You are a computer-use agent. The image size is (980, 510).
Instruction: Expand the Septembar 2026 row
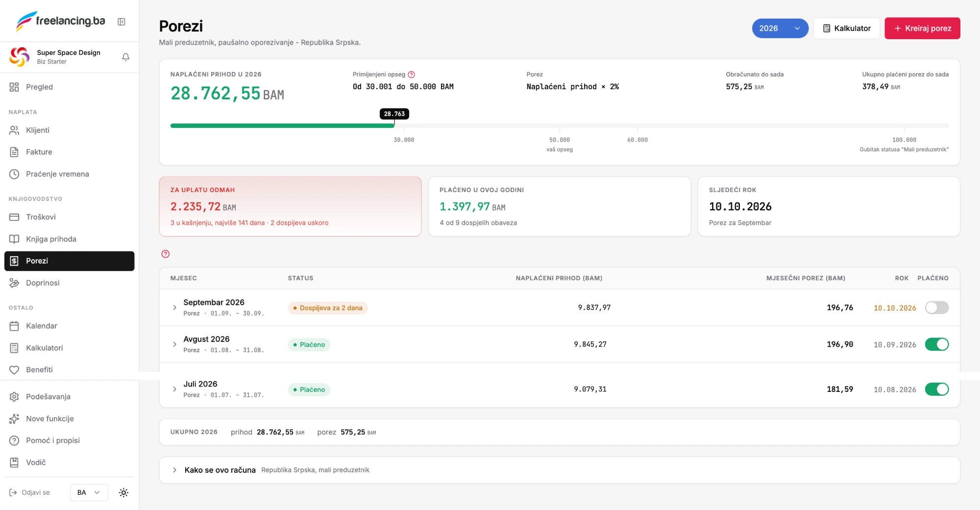click(174, 308)
